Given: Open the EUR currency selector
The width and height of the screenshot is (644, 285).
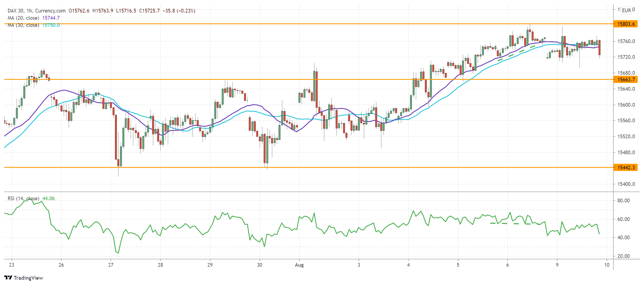Looking at the screenshot, I should tap(626, 10).
